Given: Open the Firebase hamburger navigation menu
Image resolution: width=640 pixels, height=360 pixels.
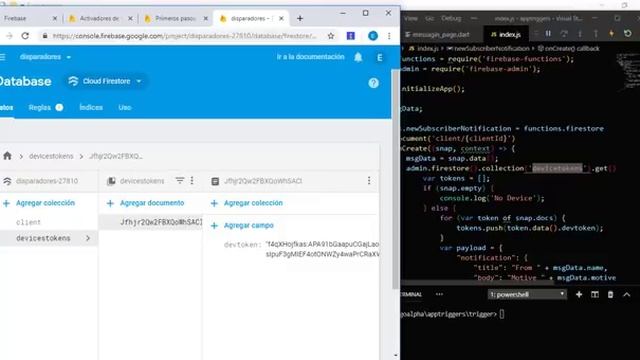Looking at the screenshot, I should [x=3, y=57].
